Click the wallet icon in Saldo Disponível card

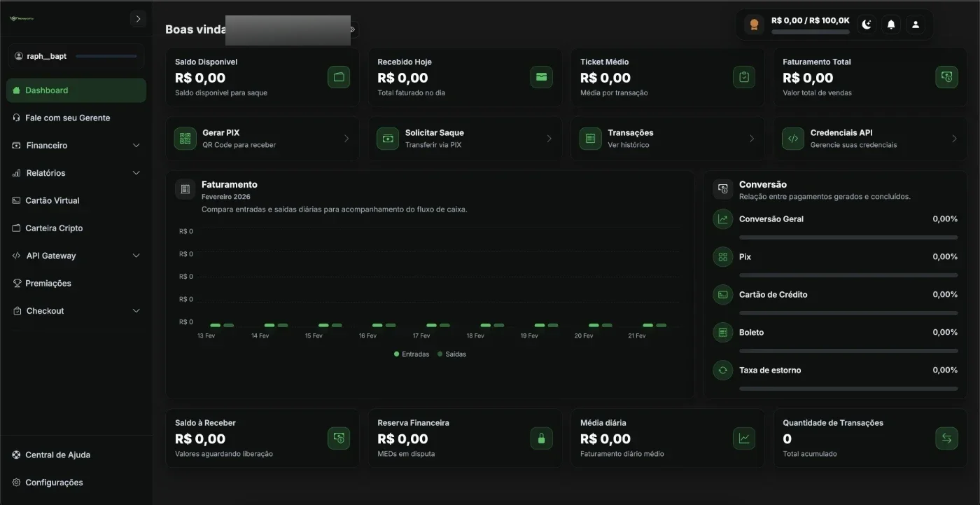[x=339, y=77]
